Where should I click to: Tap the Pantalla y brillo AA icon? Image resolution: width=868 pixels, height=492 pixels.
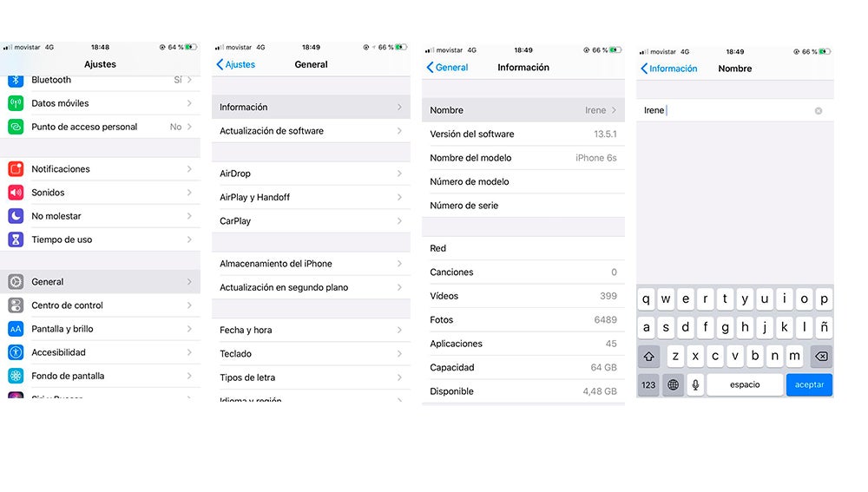pyautogui.click(x=16, y=329)
